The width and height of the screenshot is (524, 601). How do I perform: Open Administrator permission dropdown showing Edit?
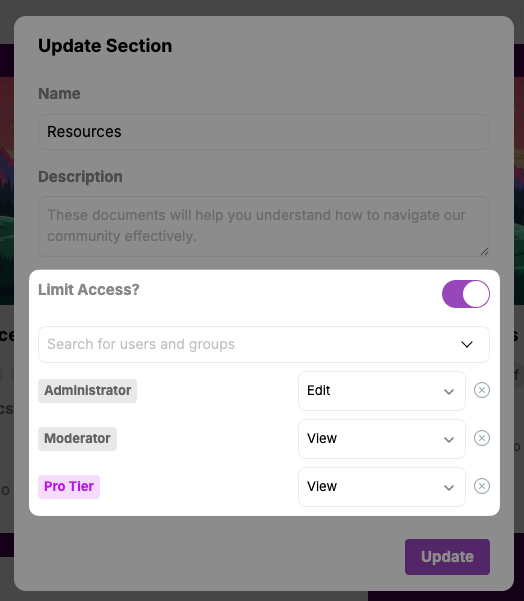[x=382, y=391]
